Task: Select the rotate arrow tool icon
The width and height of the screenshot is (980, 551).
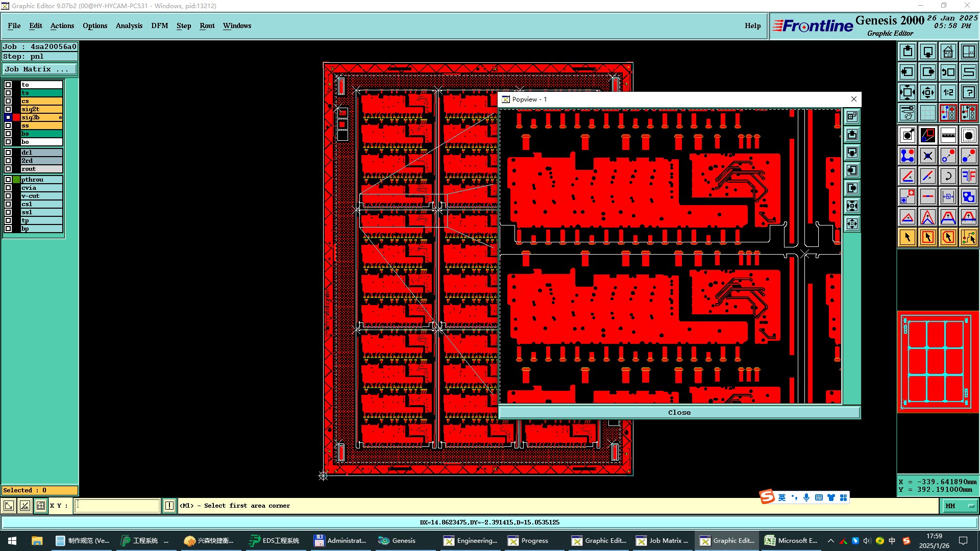Action: [948, 176]
